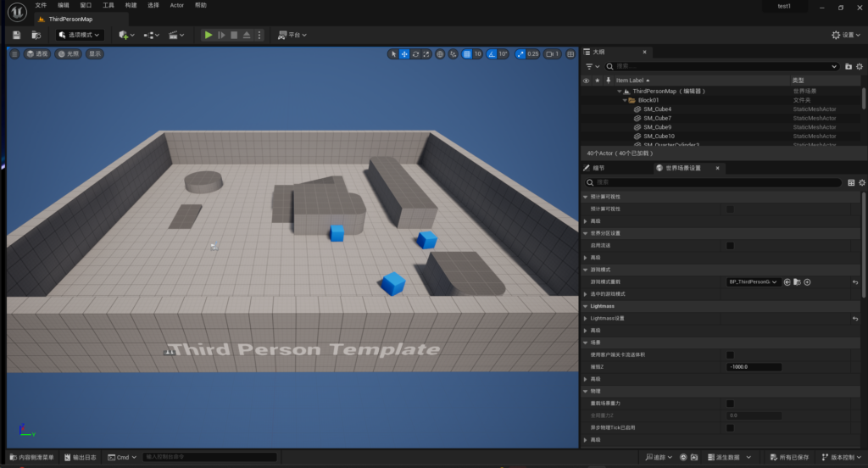Enable the 启用流送 checkbox

click(730, 245)
